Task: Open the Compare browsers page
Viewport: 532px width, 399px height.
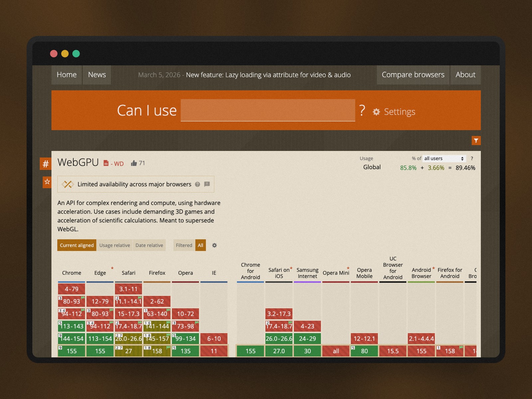Action: click(413, 75)
